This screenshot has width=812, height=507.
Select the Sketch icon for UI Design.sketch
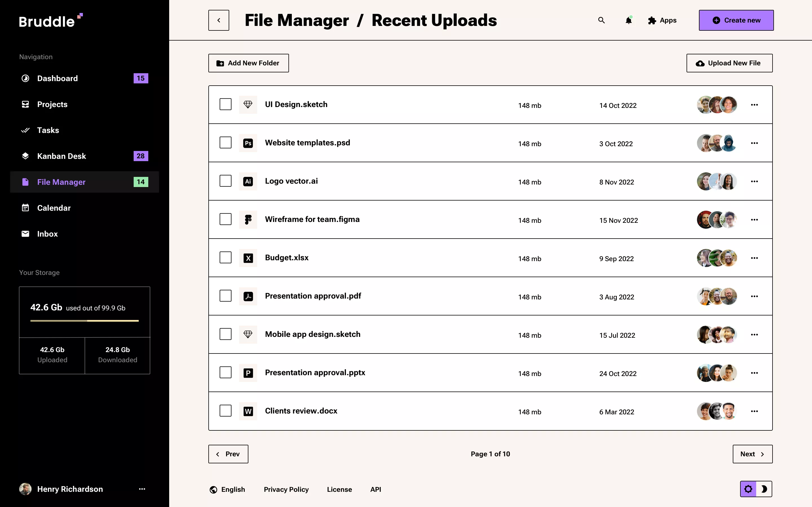248,104
